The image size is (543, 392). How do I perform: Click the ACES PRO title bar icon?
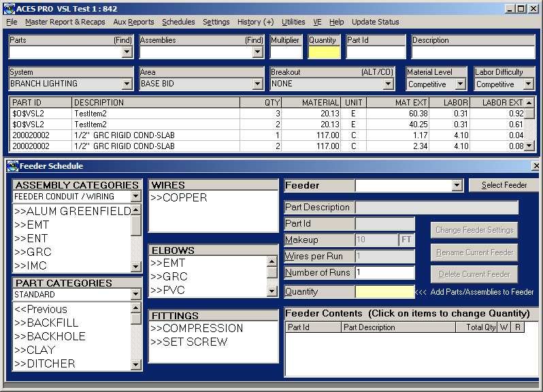click(x=10, y=9)
